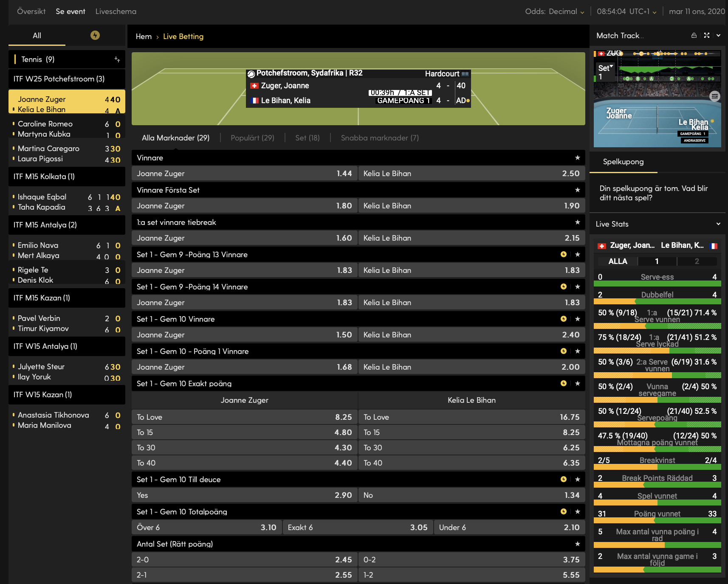Collapse the Match Tracker with its chevron

719,35
